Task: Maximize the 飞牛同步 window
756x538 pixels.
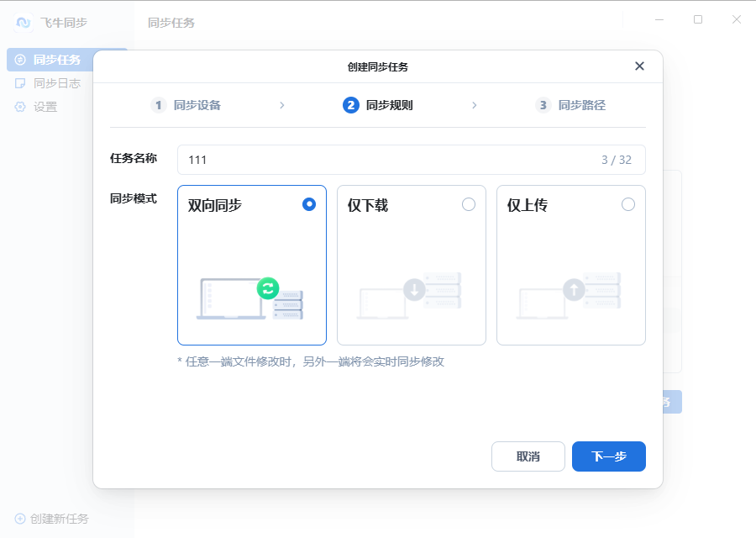Action: tap(698, 20)
